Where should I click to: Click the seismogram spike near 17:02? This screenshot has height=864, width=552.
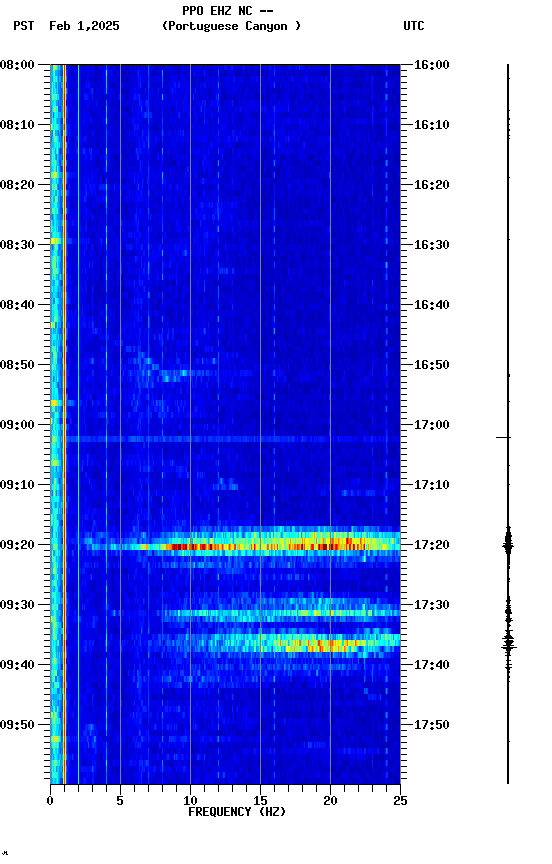point(504,438)
